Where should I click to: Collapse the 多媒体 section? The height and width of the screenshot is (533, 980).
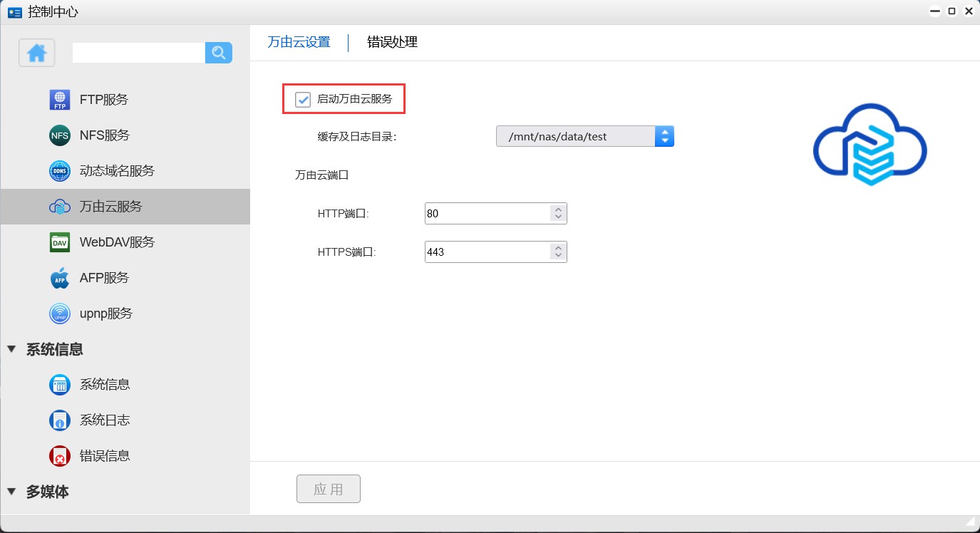coord(11,492)
